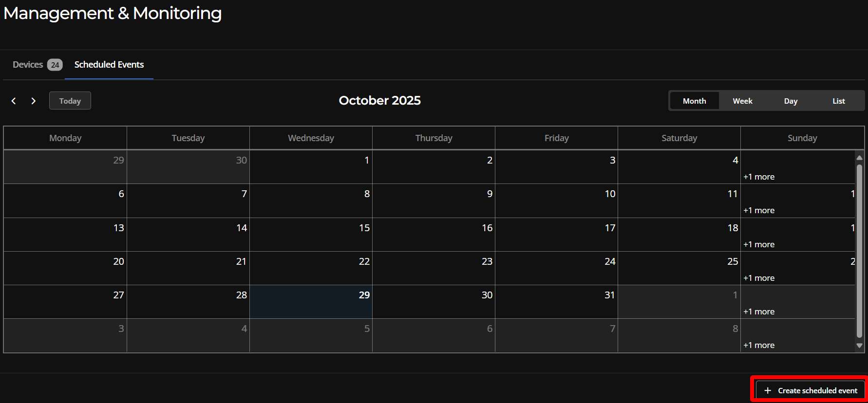Image resolution: width=868 pixels, height=403 pixels.
Task: Switch calendar to Week view
Action: coord(742,101)
